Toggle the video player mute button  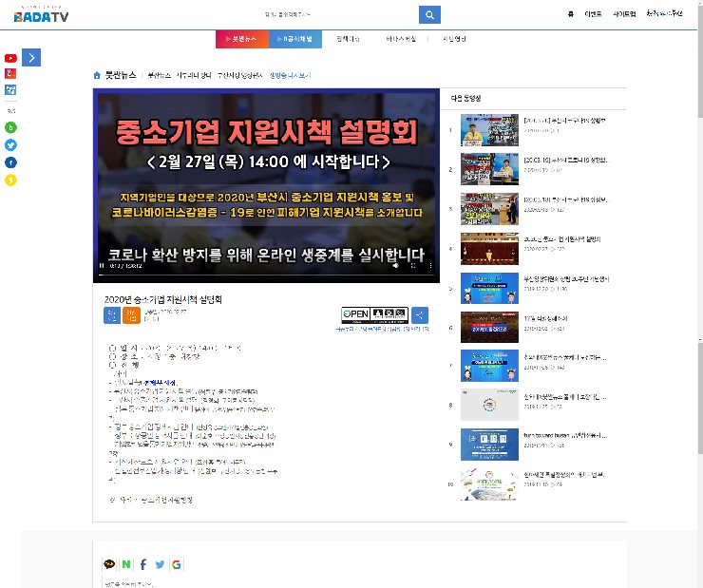(x=396, y=266)
